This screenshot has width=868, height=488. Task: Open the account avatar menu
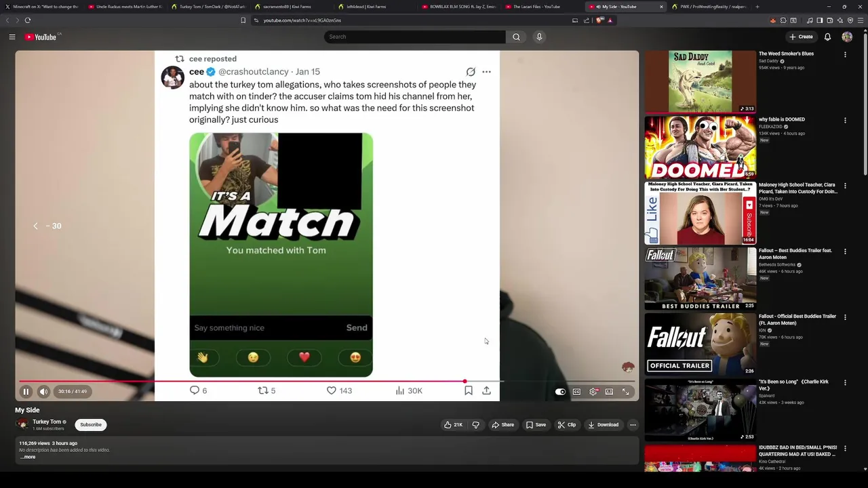pos(847,37)
